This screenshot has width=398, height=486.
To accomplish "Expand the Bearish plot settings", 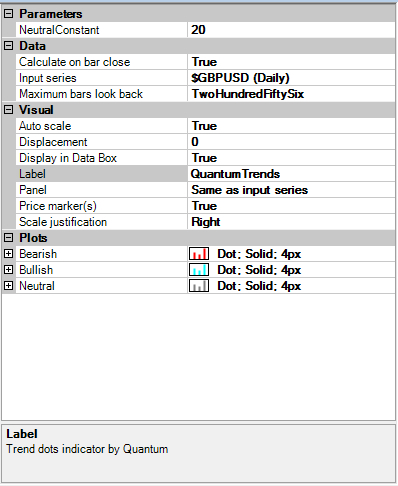I will tap(9, 254).
